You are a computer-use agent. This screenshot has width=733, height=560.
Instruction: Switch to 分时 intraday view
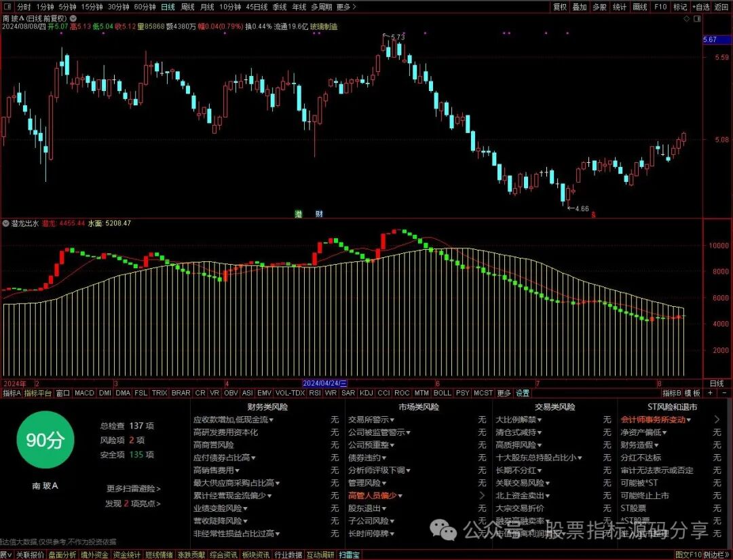[24, 7]
